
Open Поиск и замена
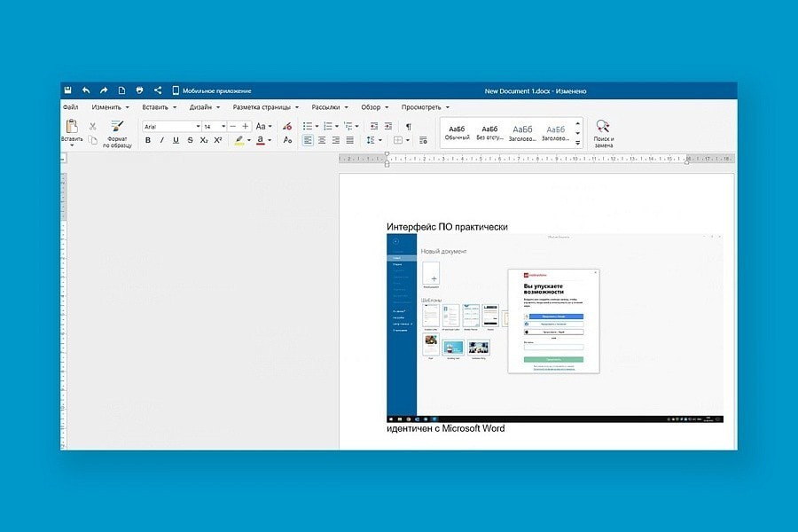click(x=604, y=133)
